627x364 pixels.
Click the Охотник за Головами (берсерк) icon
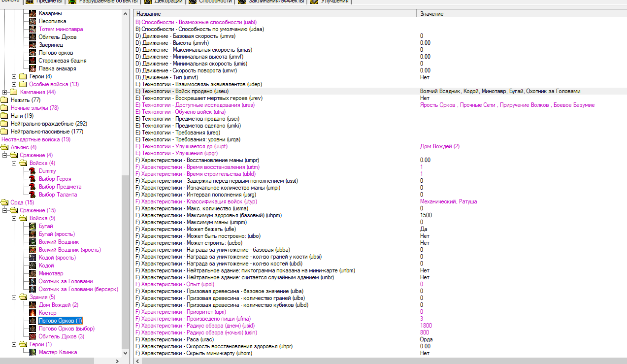33,289
